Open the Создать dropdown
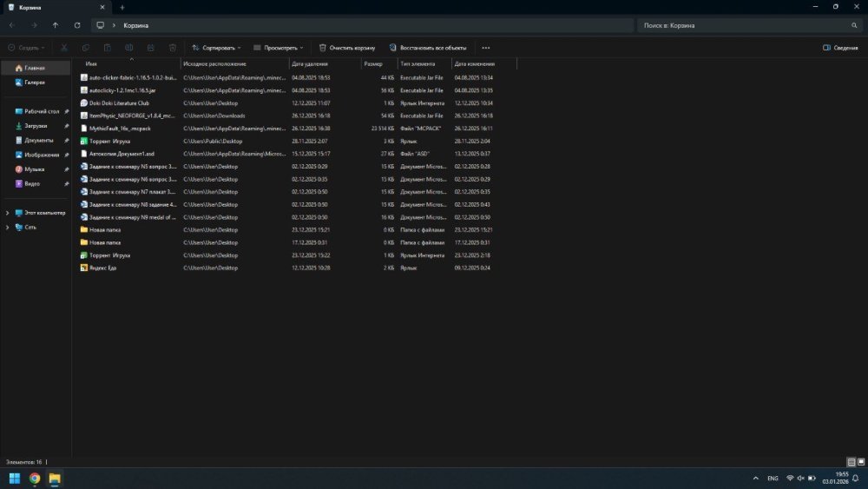Image resolution: width=868 pixels, height=489 pixels. pos(26,48)
